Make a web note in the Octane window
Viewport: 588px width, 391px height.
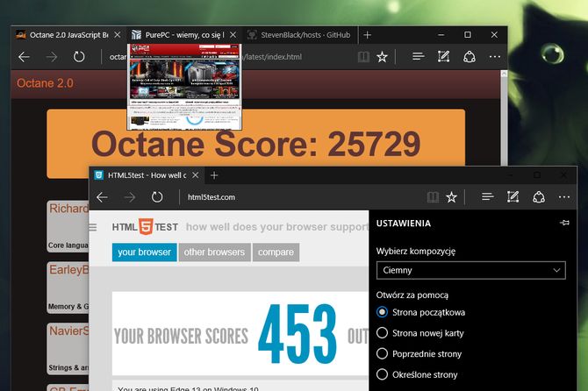coord(443,57)
